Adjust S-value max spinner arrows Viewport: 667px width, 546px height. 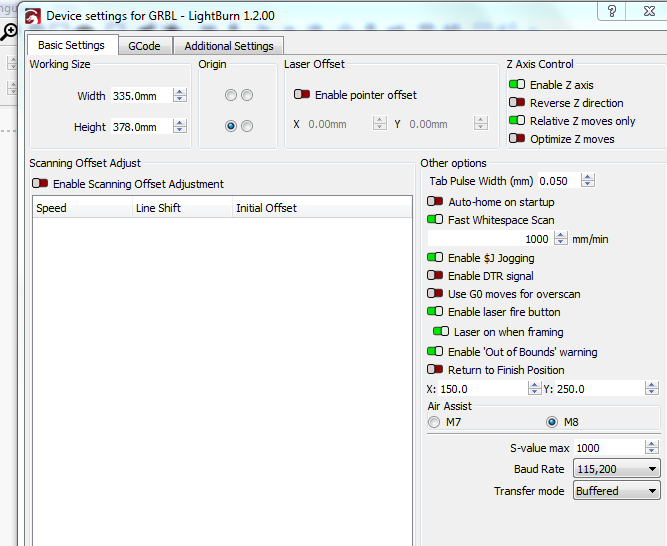click(652, 447)
